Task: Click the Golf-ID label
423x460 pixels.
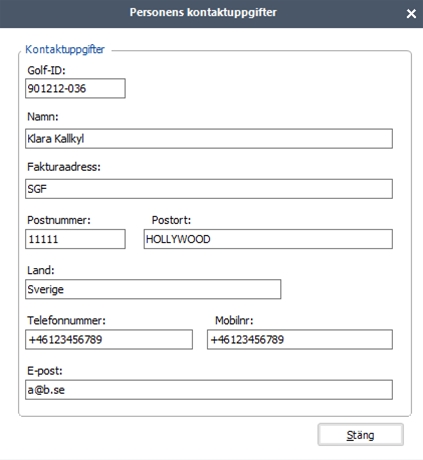Action: [46, 70]
